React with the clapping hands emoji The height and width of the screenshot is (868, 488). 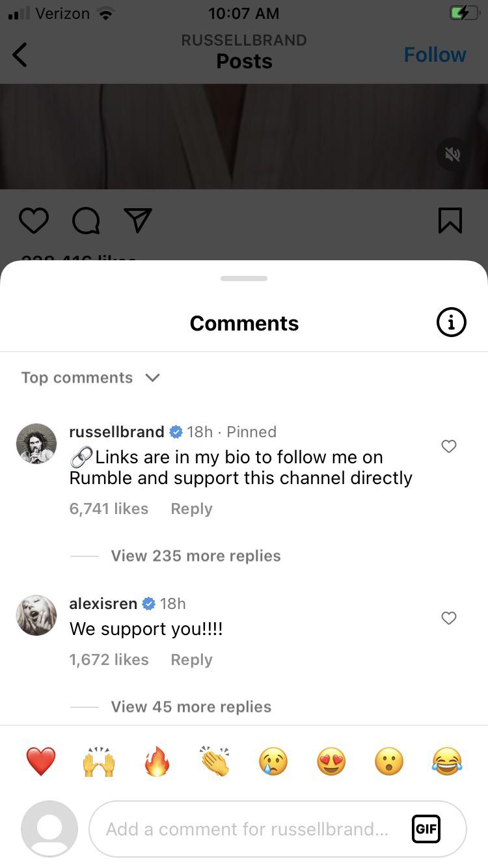tap(215, 761)
